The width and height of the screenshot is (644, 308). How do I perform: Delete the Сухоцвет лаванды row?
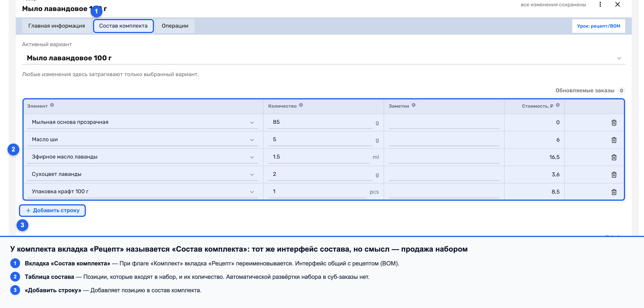pos(614,175)
